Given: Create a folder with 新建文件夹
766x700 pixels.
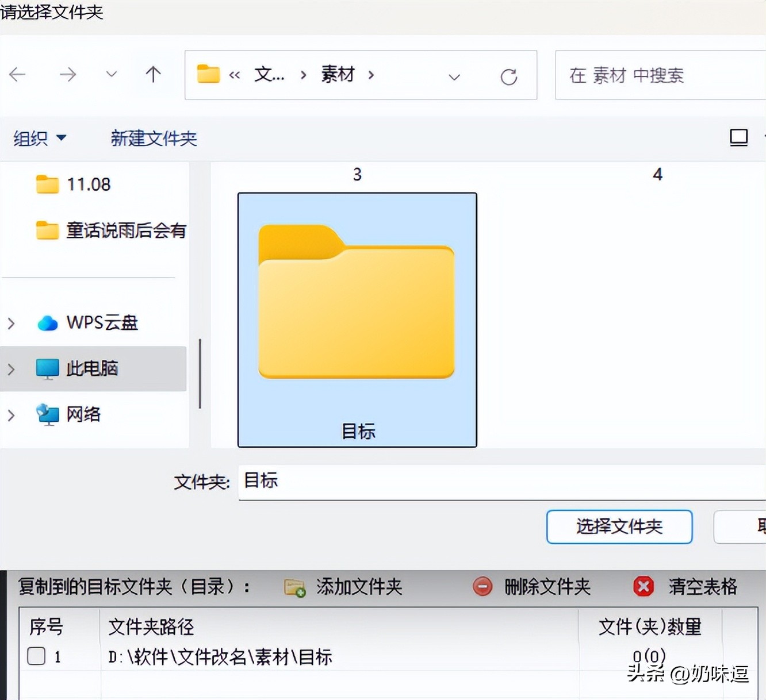Looking at the screenshot, I should click(x=154, y=138).
